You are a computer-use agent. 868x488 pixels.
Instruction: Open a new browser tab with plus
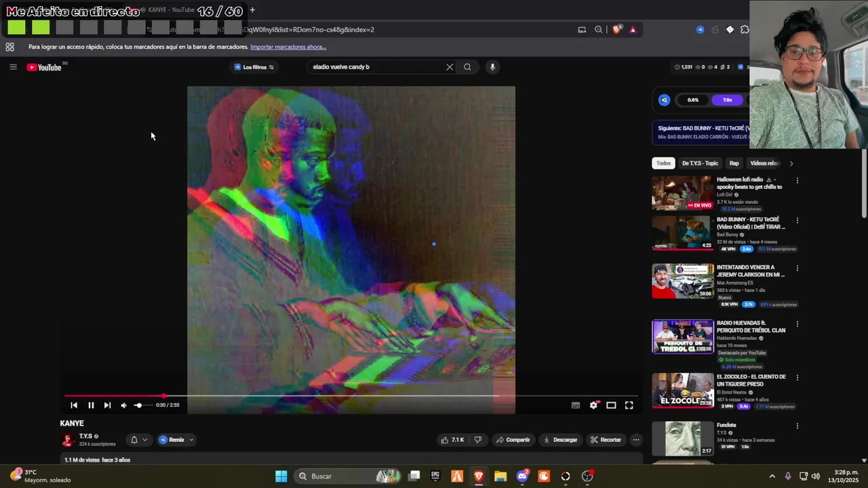point(252,10)
